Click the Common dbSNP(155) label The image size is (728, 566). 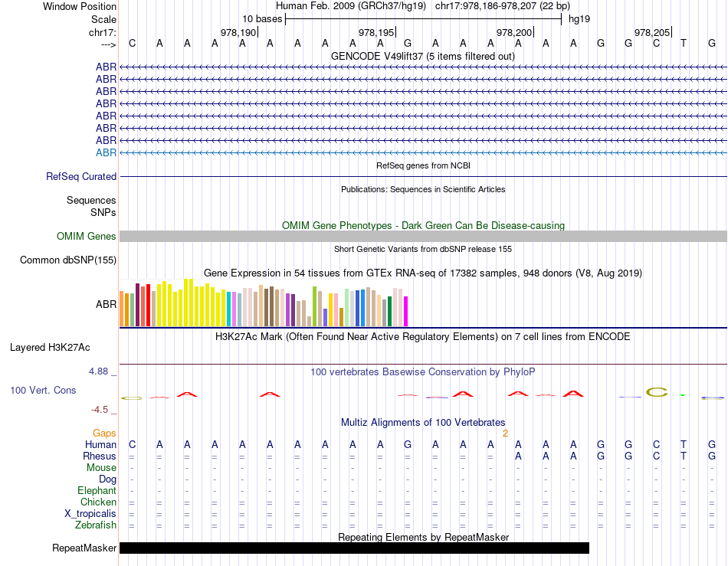pos(68,260)
